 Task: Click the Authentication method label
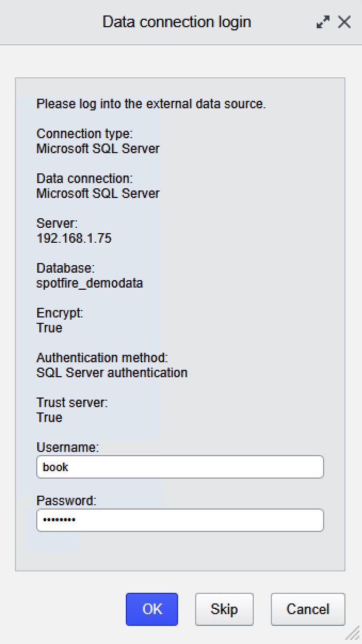click(x=102, y=358)
